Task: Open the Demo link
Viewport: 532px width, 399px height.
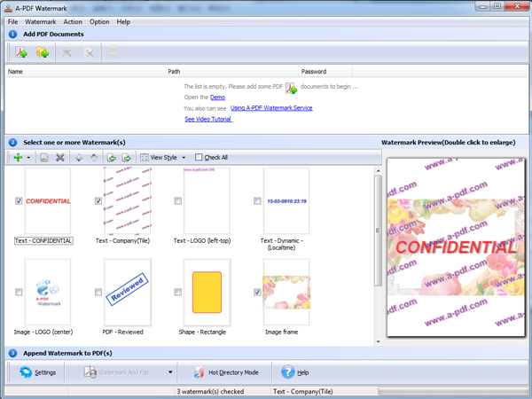Action: (217, 98)
